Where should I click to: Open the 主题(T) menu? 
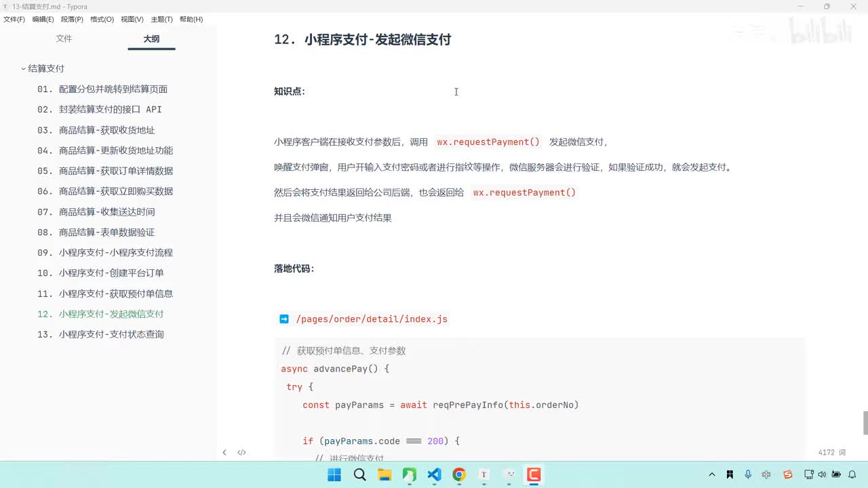pyautogui.click(x=161, y=20)
